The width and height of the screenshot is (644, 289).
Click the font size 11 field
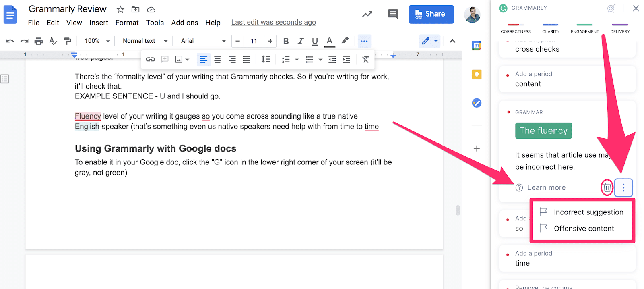point(254,41)
